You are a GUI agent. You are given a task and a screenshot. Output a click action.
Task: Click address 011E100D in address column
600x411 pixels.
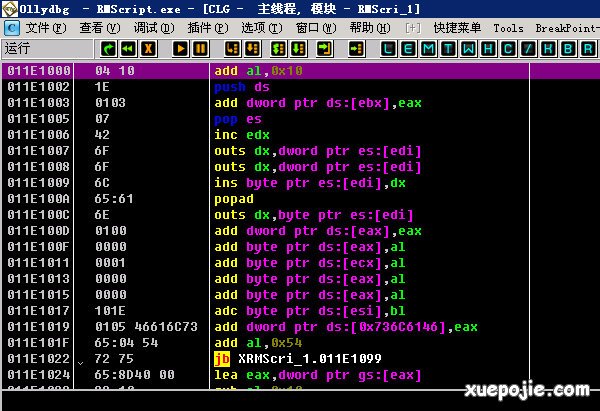click(x=39, y=231)
